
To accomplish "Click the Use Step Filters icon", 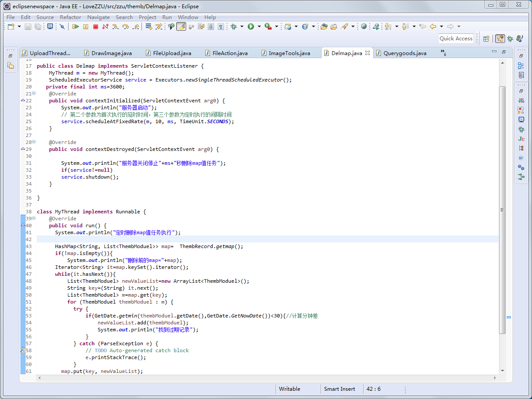I will [159, 27].
